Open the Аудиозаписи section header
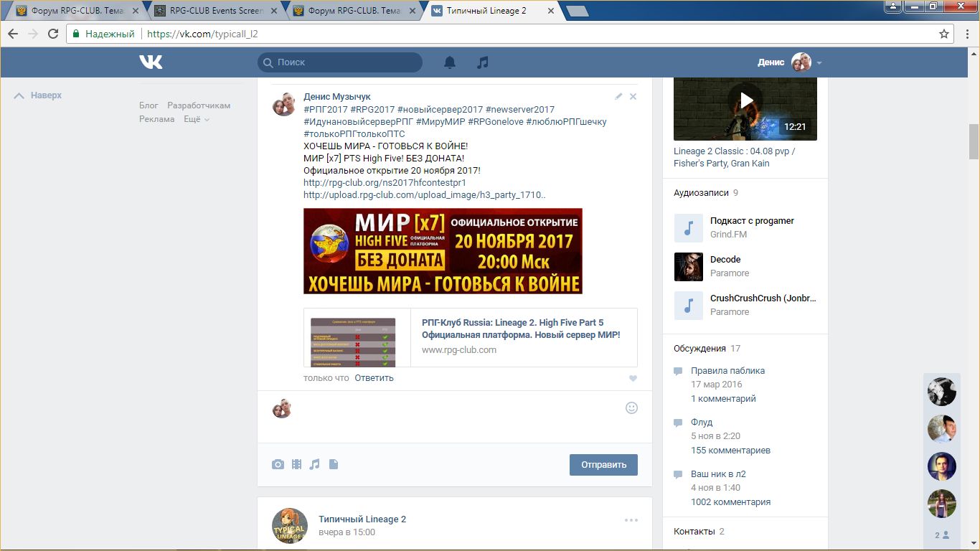 (701, 193)
